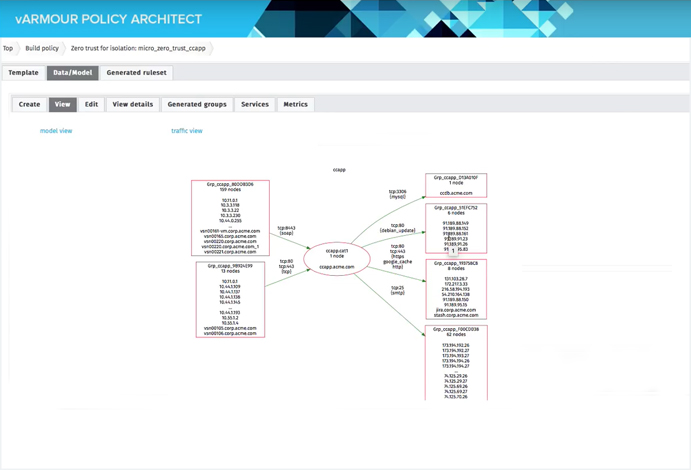Select the ccdb.acme.com 1 node group
The image size is (691, 470).
[x=456, y=185]
